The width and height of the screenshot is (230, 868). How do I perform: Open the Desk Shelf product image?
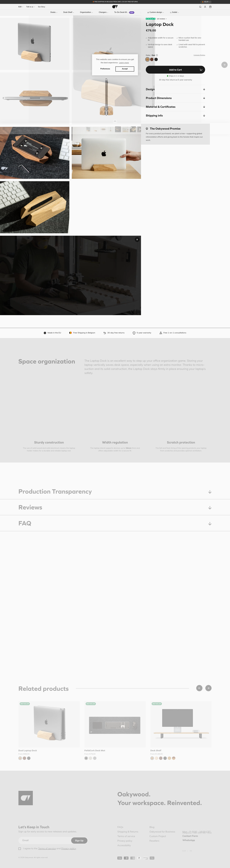point(181,724)
